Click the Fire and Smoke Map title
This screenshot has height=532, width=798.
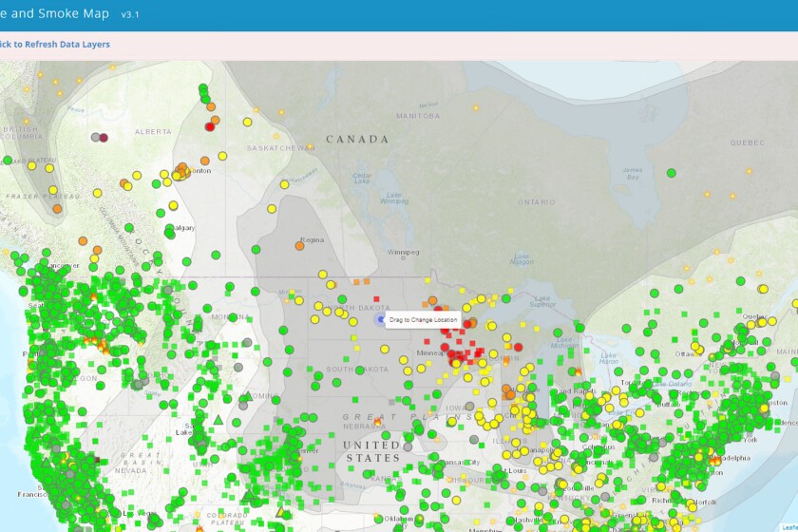click(x=57, y=14)
